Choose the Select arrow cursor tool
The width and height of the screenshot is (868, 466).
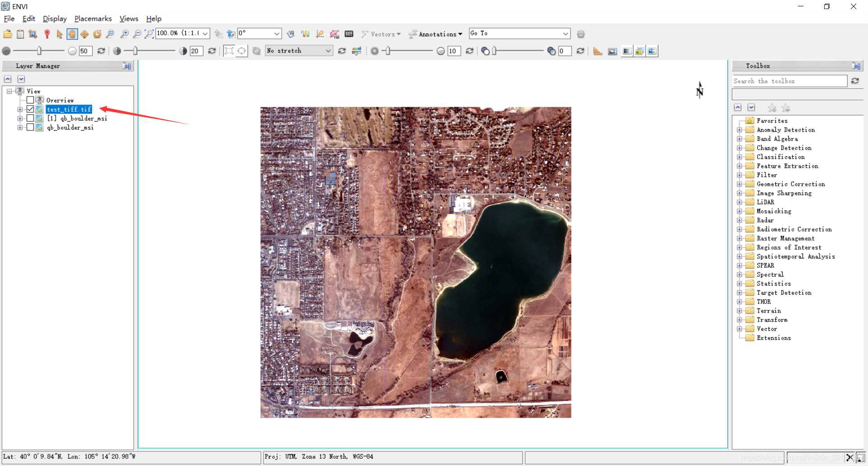(59, 34)
